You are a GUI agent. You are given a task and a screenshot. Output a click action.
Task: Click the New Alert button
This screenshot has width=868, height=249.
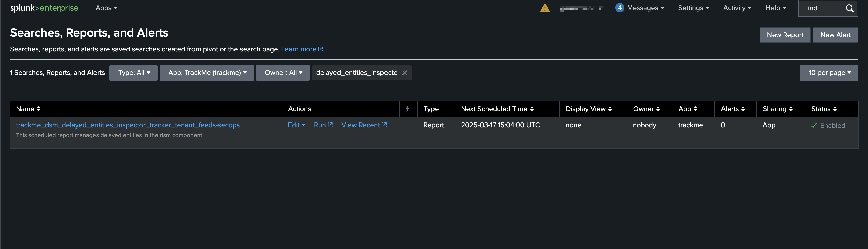[x=835, y=35]
